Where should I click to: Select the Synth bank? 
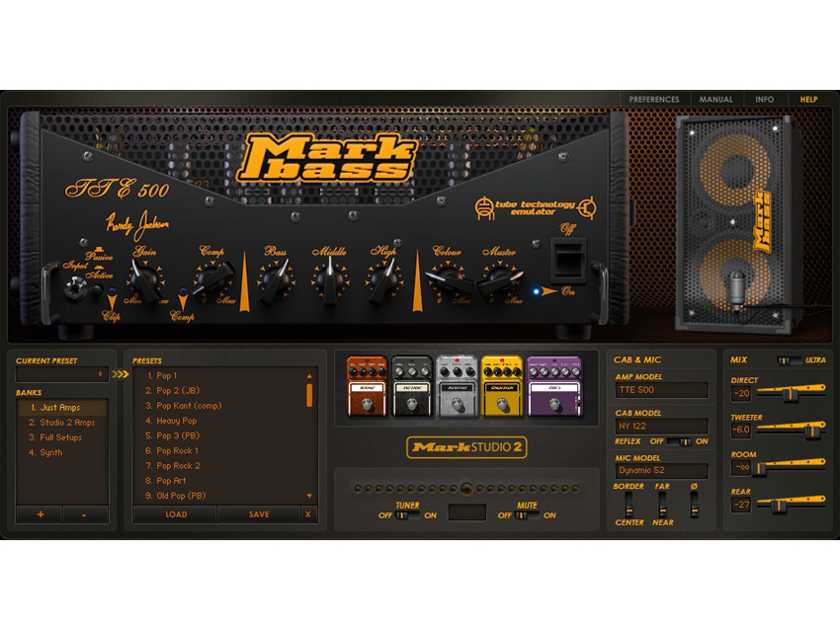pyautogui.click(x=62, y=452)
